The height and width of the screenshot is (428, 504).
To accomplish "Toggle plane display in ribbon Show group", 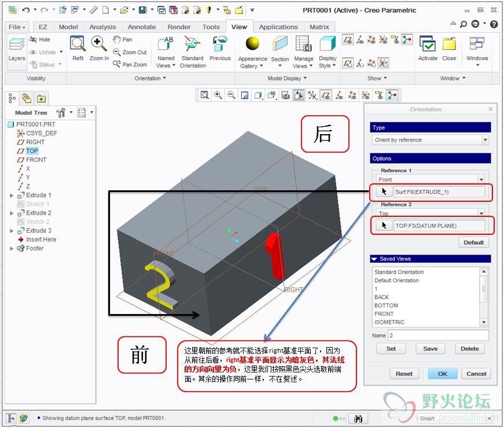I will tap(347, 40).
